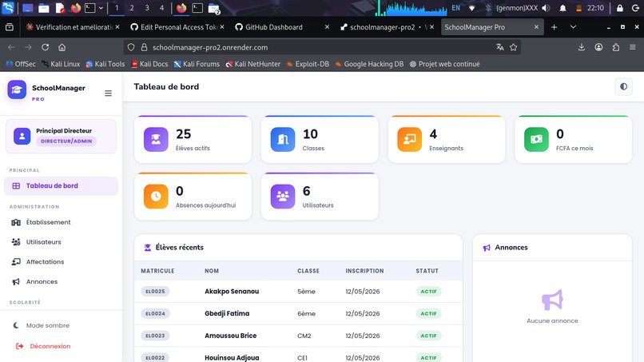Click the DIRECTEUR/ADMIN role badge
644x362 pixels.
[x=66, y=141]
